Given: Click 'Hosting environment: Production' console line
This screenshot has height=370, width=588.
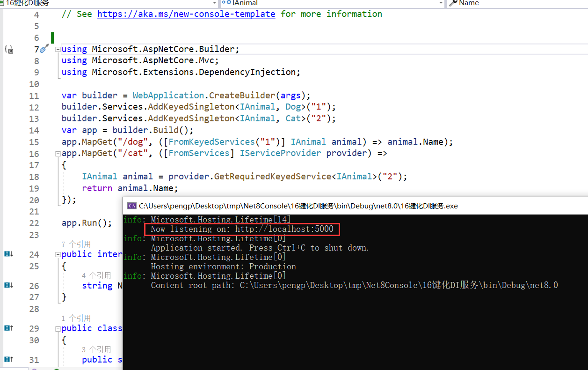Looking at the screenshot, I should click(224, 266).
